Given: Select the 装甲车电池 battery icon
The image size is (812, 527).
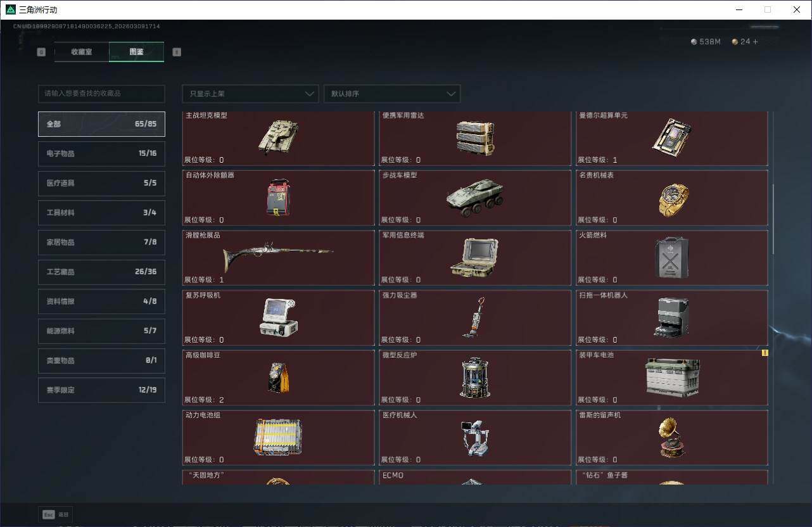Looking at the screenshot, I should [x=672, y=378].
